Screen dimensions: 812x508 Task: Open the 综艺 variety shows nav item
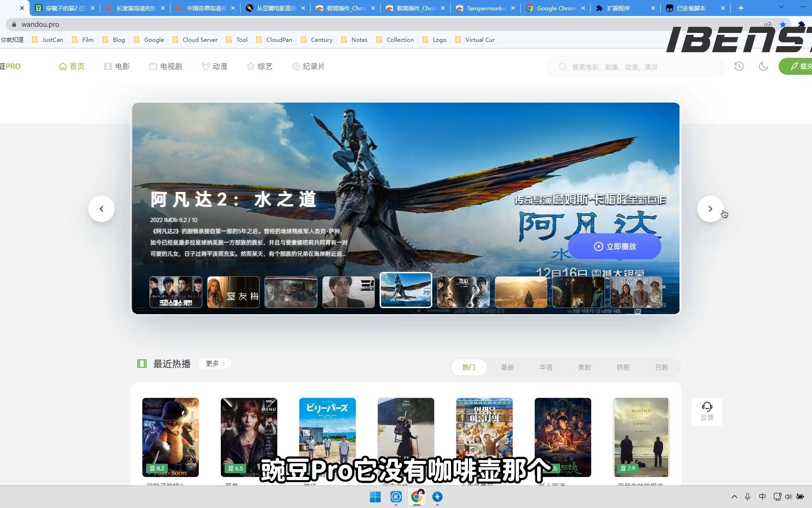click(260, 66)
